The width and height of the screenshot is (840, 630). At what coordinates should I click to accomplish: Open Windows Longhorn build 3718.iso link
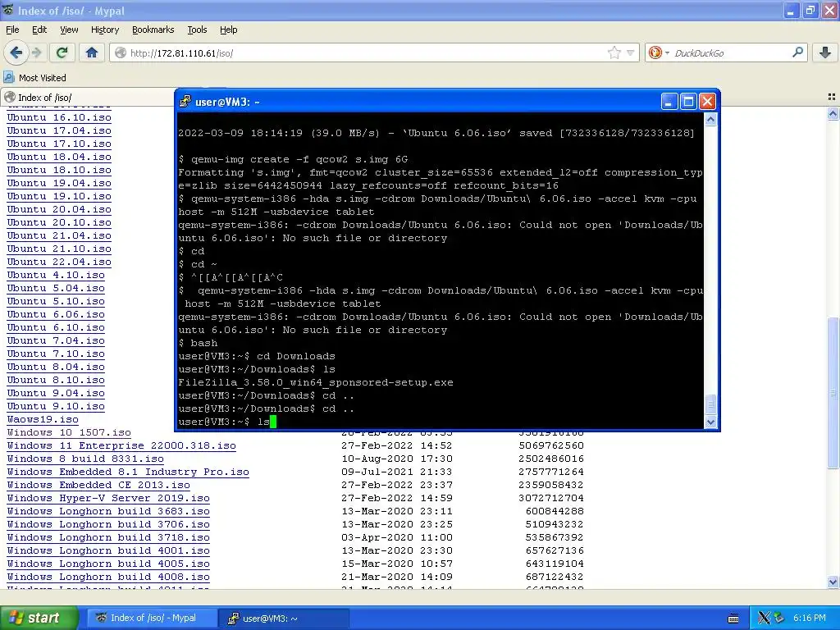pos(108,537)
